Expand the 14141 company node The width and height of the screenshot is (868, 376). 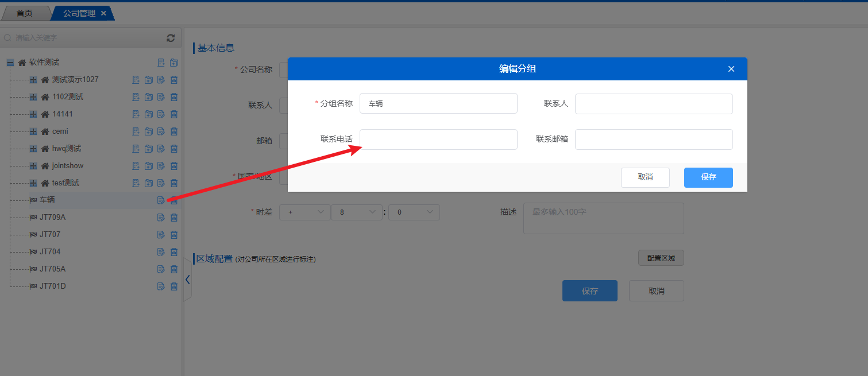point(33,114)
